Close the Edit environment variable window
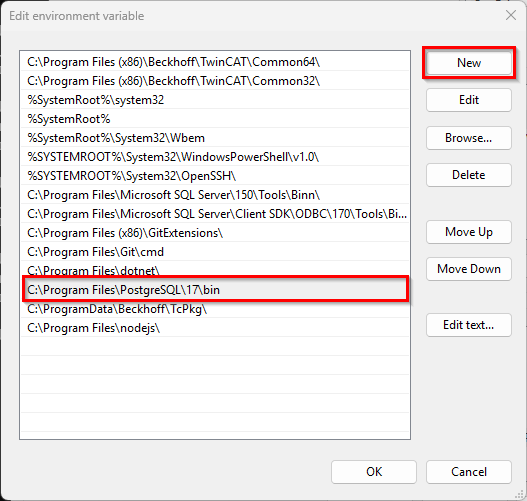527x501 pixels. (x=511, y=15)
